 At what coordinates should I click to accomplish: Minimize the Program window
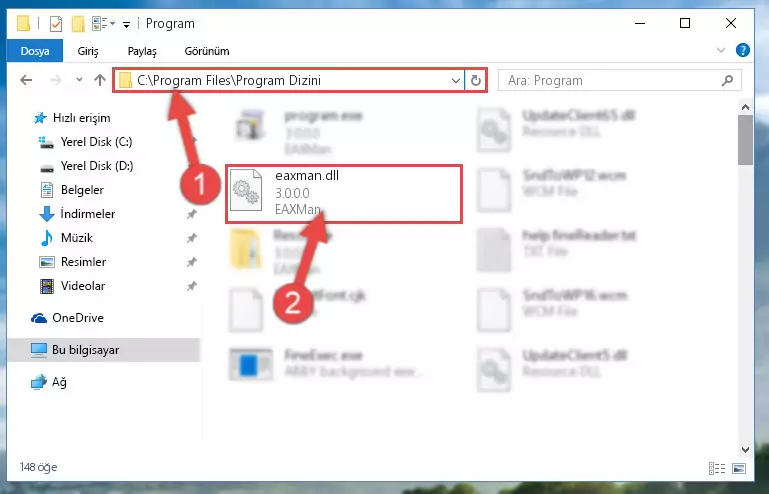coord(640,23)
